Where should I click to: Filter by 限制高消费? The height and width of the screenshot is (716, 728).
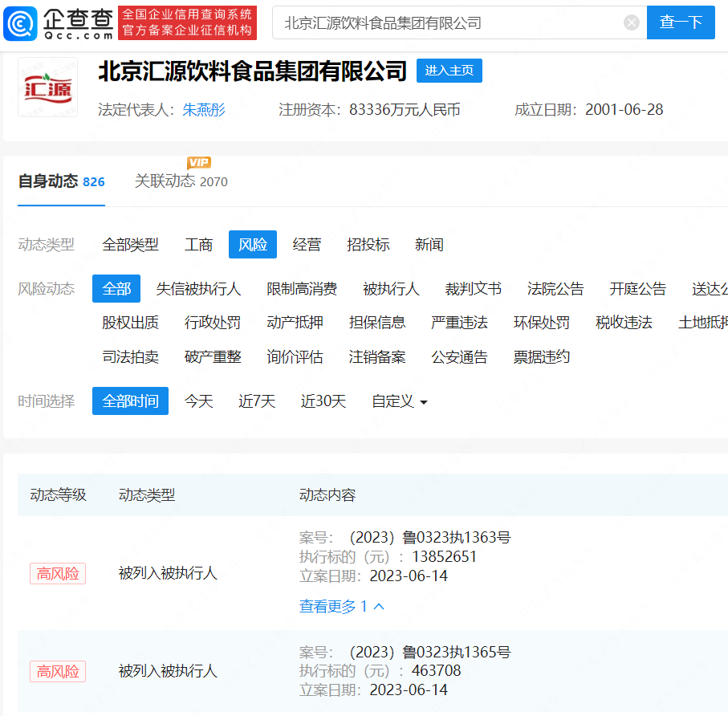click(x=302, y=289)
